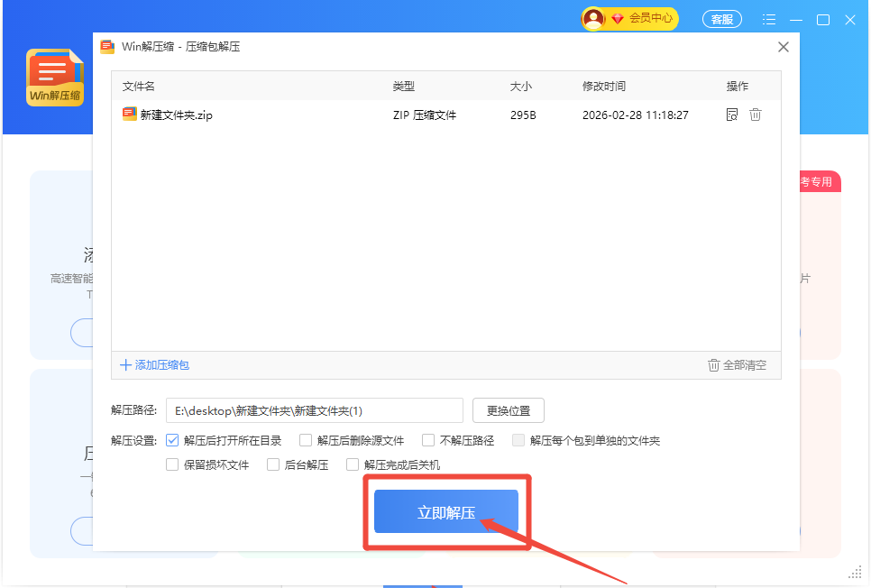Viewport: 871px width, 588px height.
Task: Click the preview icon for 新建文件夹.zip
Action: 732,115
